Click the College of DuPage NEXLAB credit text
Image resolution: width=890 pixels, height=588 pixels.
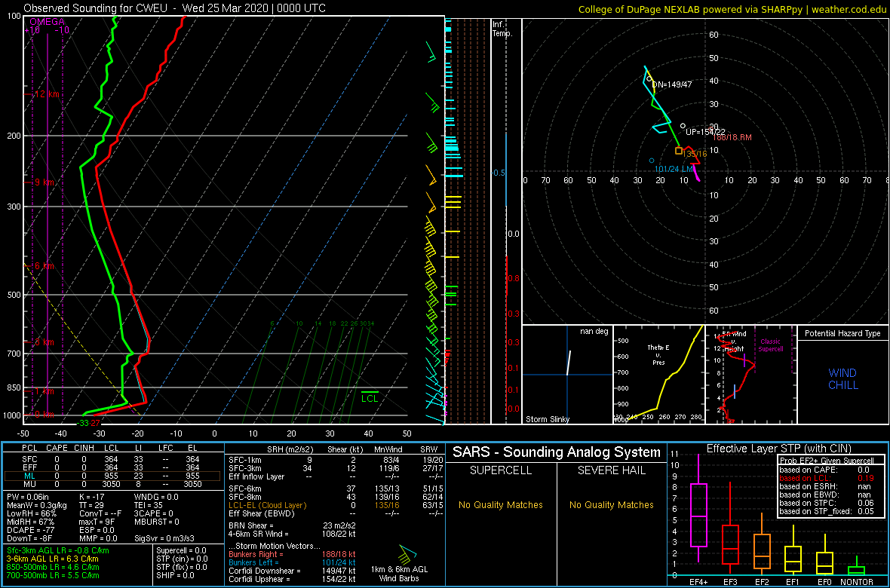tap(732, 9)
